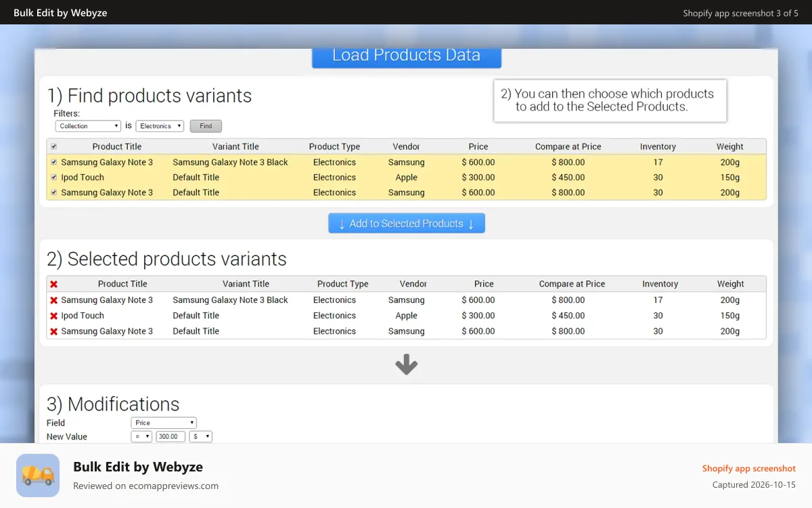
Task: Click Price header in find table
Action: click(x=478, y=146)
